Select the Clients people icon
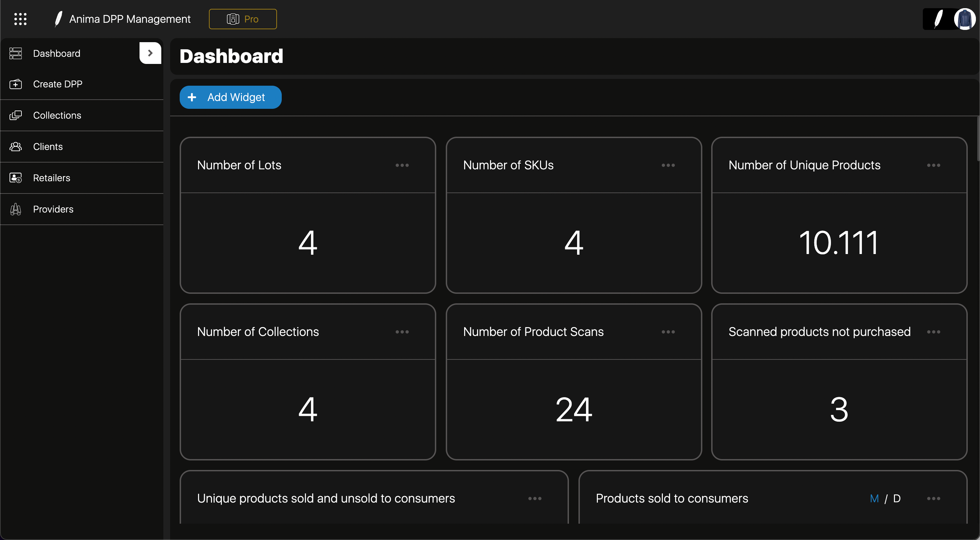980x540 pixels. (16, 147)
